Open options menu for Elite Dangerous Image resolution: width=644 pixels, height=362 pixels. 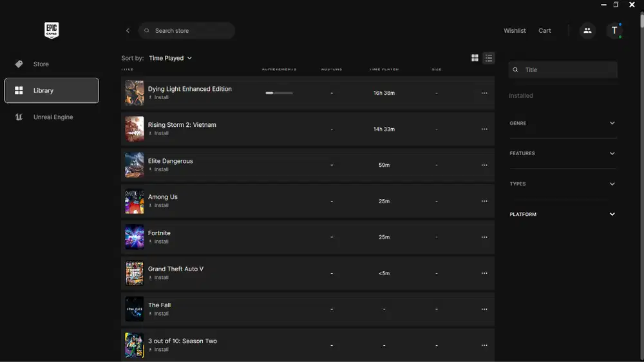pos(484,165)
